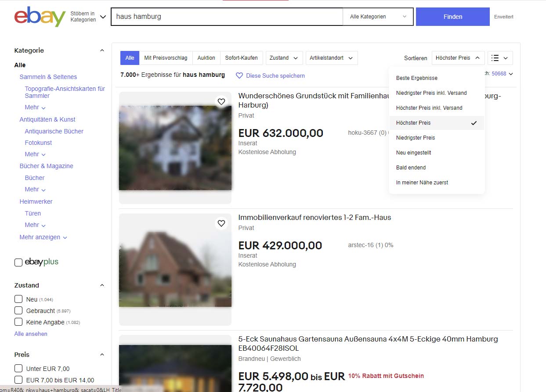
Task: Show more categories via Mehr anzeigen
Action: click(43, 237)
